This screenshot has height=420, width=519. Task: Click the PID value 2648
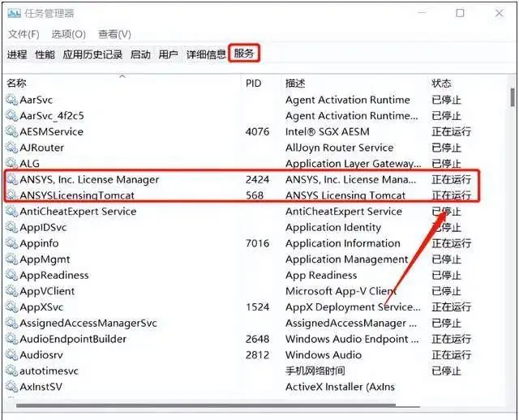[257, 339]
